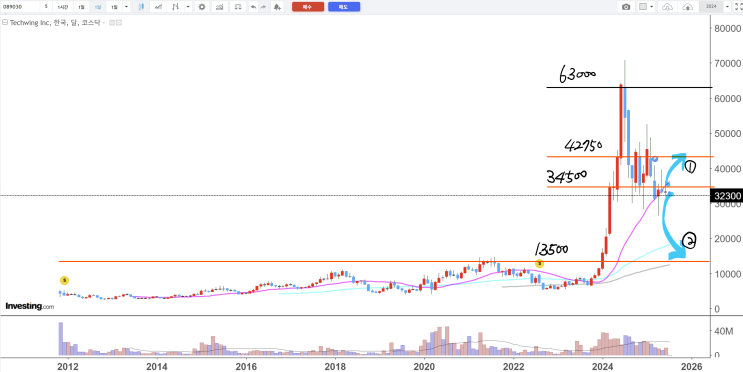Select the 5 interval button
Image resolution: width=743 pixels, height=372 pixels.
pyautogui.click(x=46, y=7)
